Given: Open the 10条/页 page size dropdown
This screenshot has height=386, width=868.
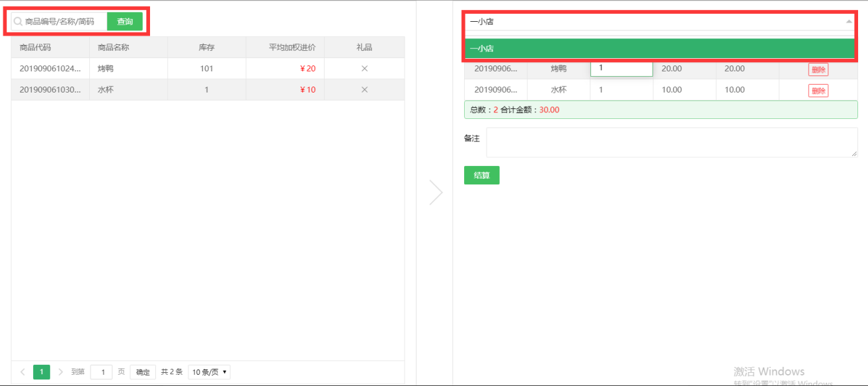Looking at the screenshot, I should click(x=209, y=372).
